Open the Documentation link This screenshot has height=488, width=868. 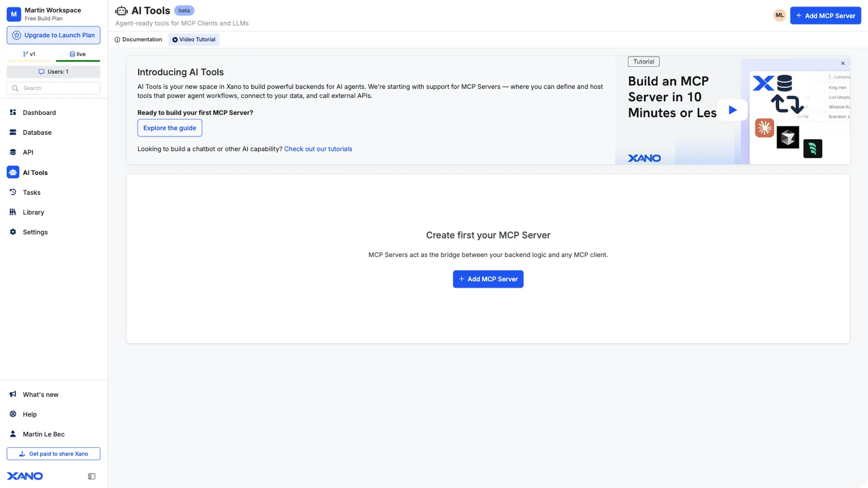click(x=139, y=40)
